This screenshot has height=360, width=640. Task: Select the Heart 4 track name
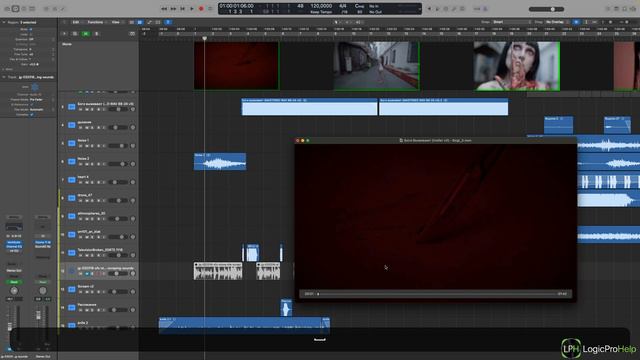click(x=83, y=177)
